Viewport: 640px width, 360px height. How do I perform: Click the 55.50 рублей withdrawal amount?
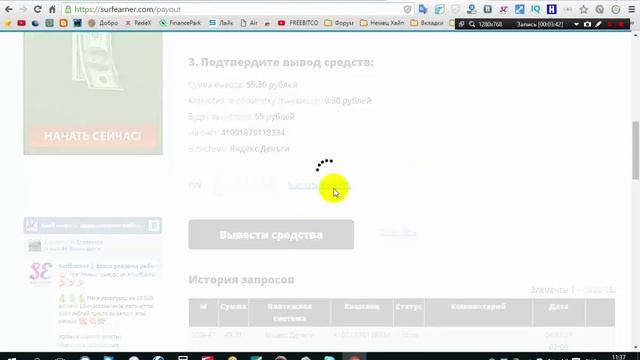272,85
